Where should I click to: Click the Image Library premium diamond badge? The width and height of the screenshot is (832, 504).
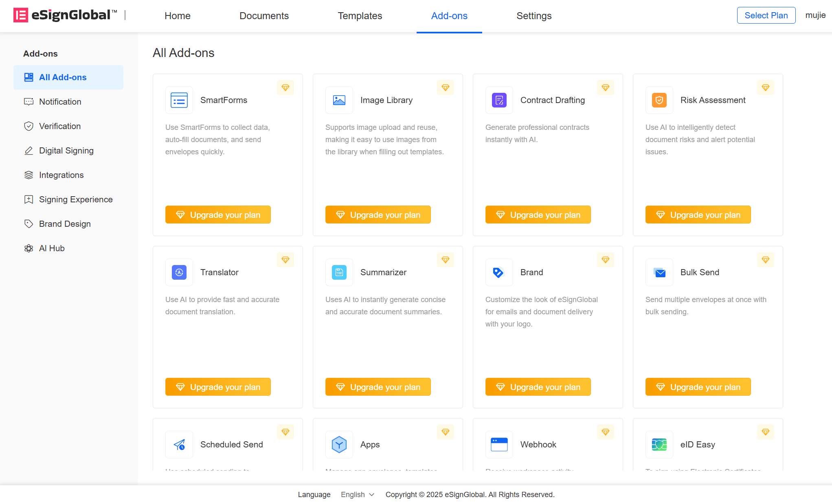click(x=446, y=88)
